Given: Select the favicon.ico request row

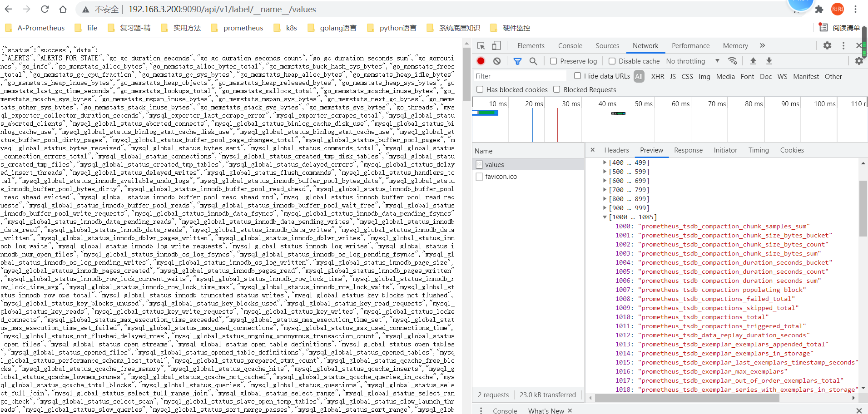Looking at the screenshot, I should [528, 176].
